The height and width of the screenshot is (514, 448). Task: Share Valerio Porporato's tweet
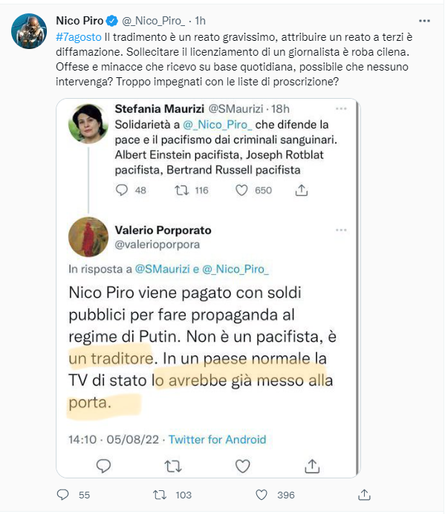(312, 466)
